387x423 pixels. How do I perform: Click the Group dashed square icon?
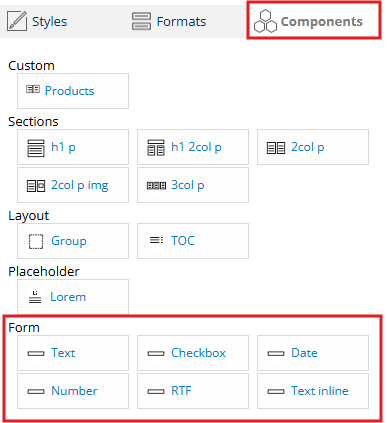pyautogui.click(x=36, y=242)
